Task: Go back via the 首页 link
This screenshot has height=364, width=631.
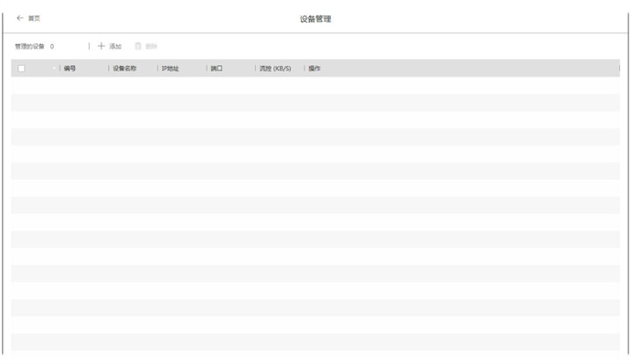Action: (34, 18)
